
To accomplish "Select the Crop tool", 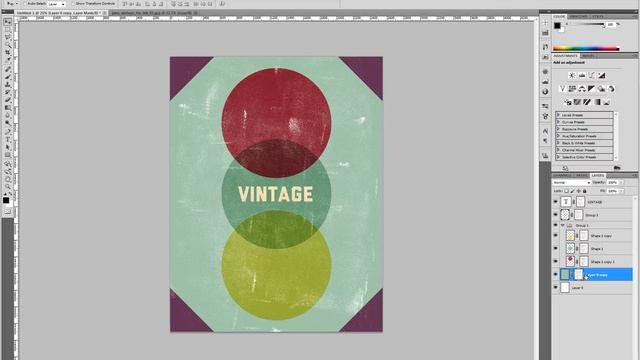I will pos(7,53).
